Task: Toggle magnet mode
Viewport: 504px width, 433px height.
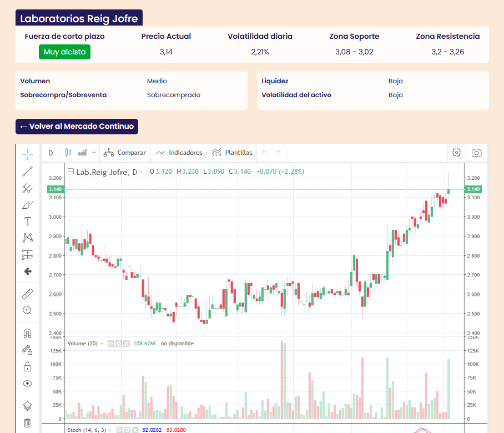Action: tap(28, 333)
